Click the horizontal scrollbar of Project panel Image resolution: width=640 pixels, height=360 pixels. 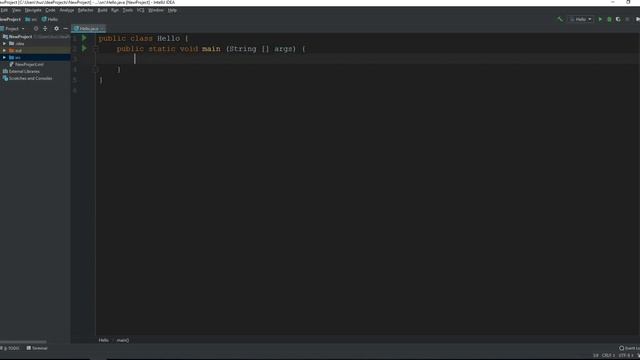point(23,342)
